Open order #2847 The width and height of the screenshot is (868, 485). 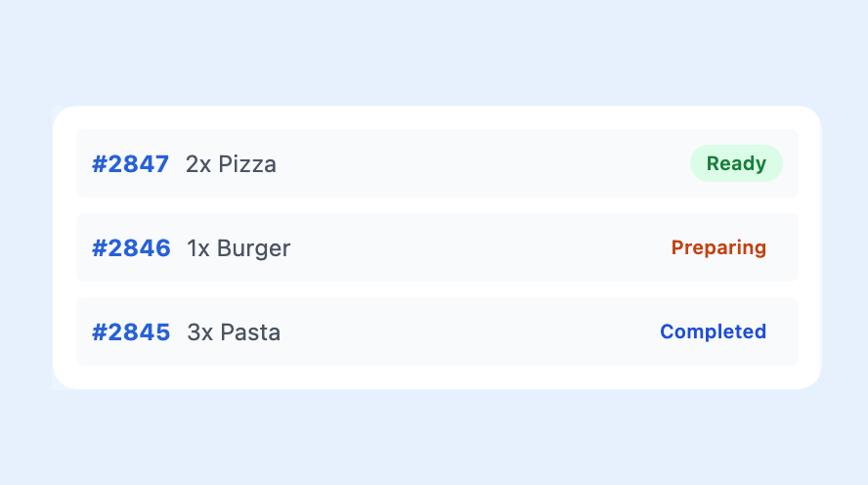[x=130, y=164]
